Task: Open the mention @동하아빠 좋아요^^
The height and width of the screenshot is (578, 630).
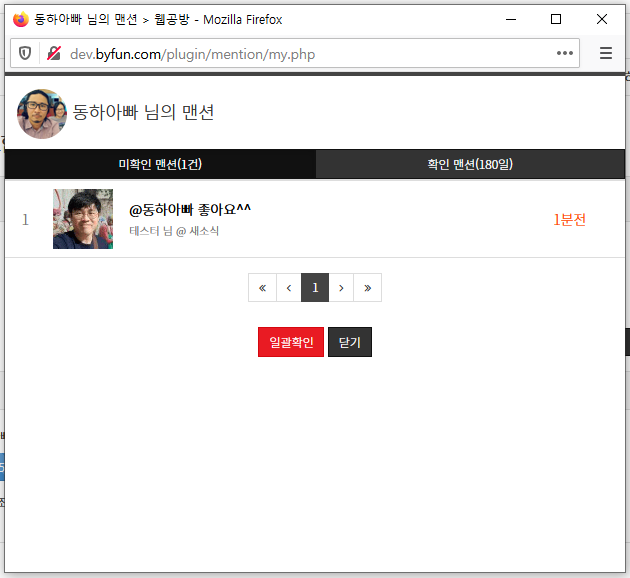Action: tap(190, 209)
